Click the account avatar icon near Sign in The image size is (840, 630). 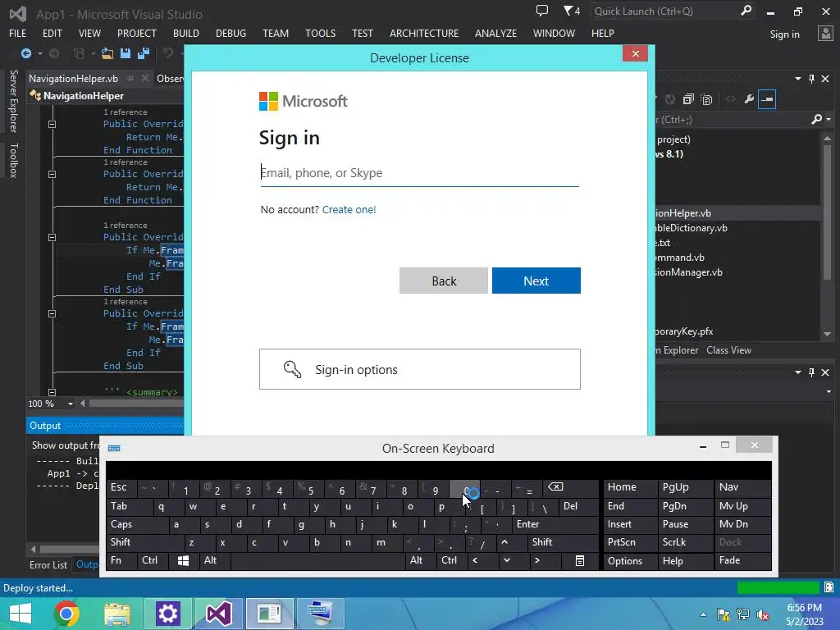pyautogui.click(x=825, y=34)
